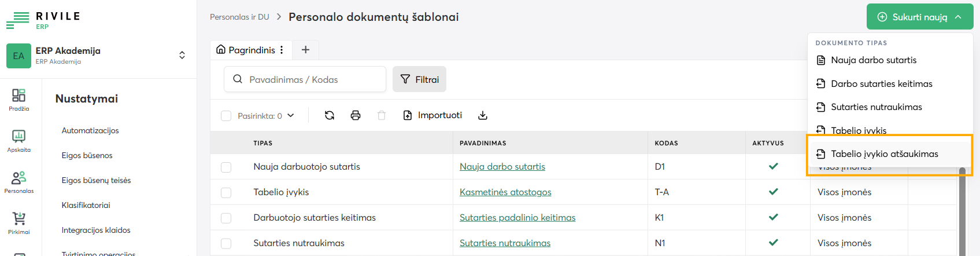Screen dimensions: 980x256
Task: Sort by the Pavadinimas column header
Action: (483, 143)
